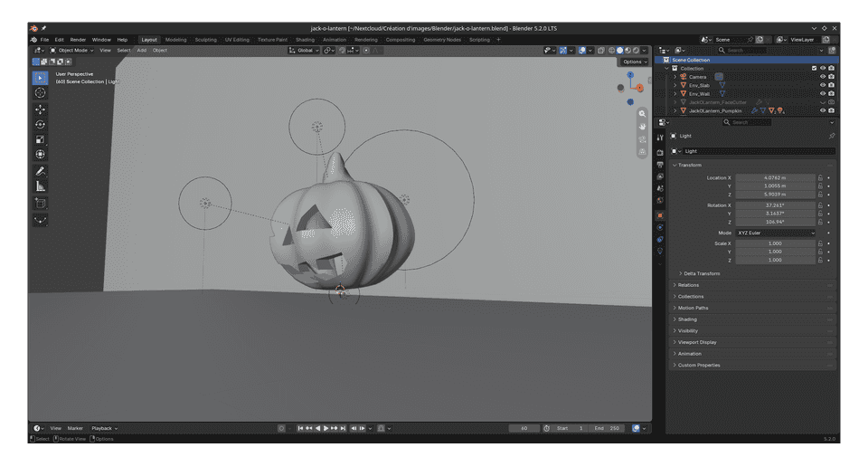Jump to the last frame
This screenshot has height=476, width=868.
(344, 428)
